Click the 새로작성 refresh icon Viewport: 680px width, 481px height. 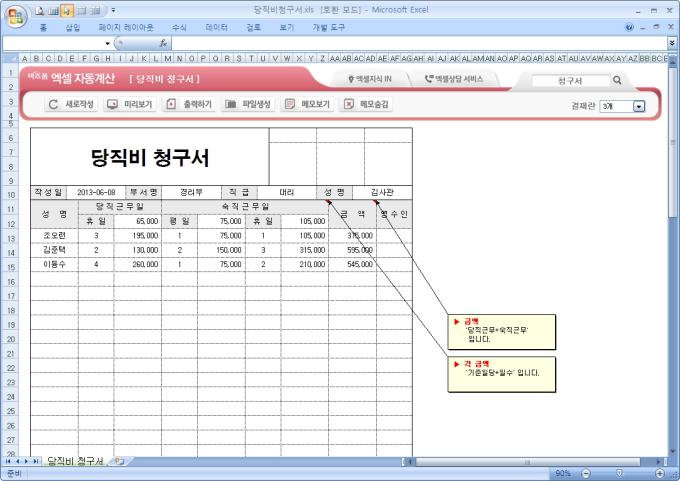coord(53,104)
